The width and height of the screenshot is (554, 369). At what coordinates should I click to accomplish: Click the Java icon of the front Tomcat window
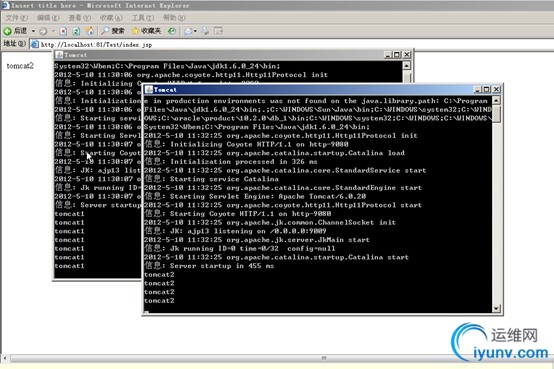[x=149, y=89]
